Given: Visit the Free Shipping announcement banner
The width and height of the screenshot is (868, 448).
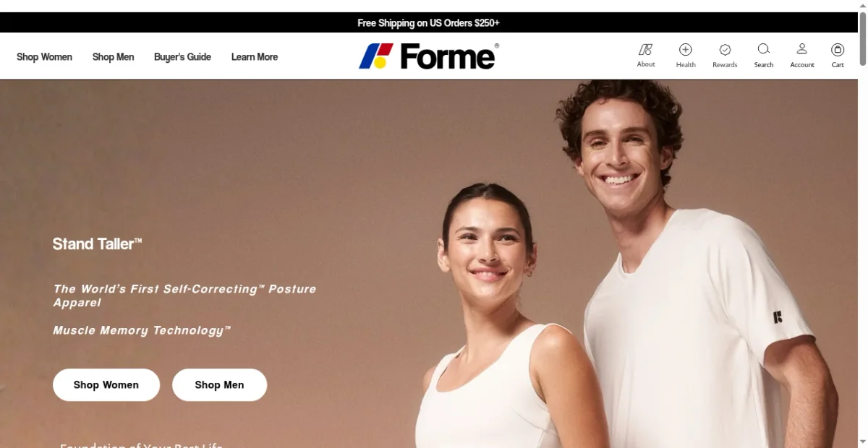Looking at the screenshot, I should point(428,22).
